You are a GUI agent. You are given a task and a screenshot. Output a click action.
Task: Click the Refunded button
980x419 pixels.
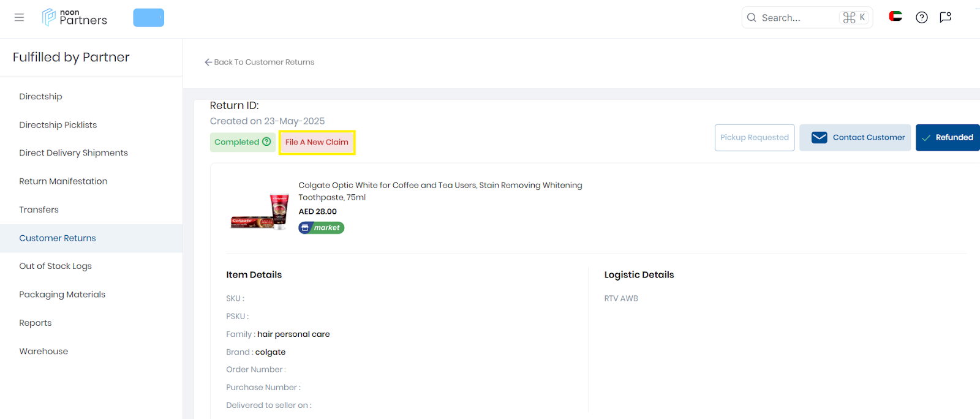pyautogui.click(x=948, y=137)
